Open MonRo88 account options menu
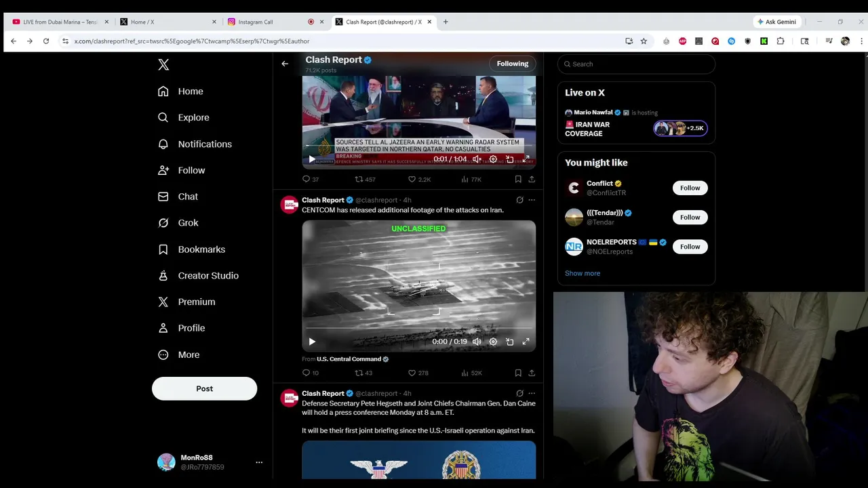868x488 pixels. click(258, 462)
